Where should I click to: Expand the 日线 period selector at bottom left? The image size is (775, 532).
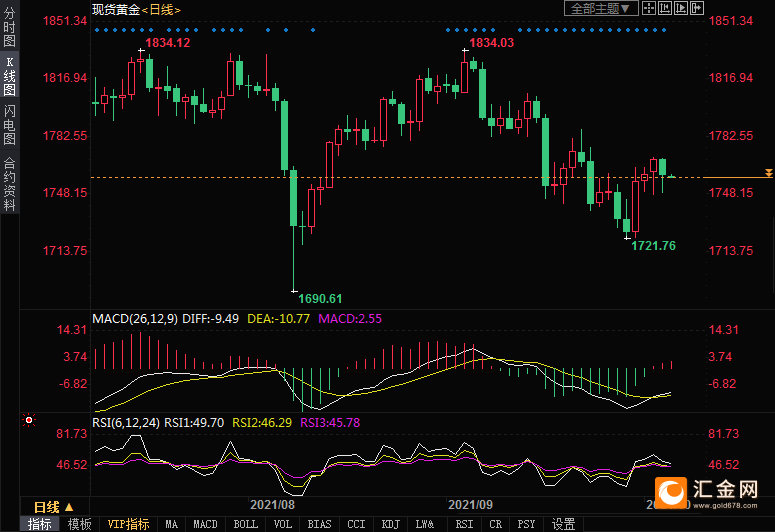53,507
